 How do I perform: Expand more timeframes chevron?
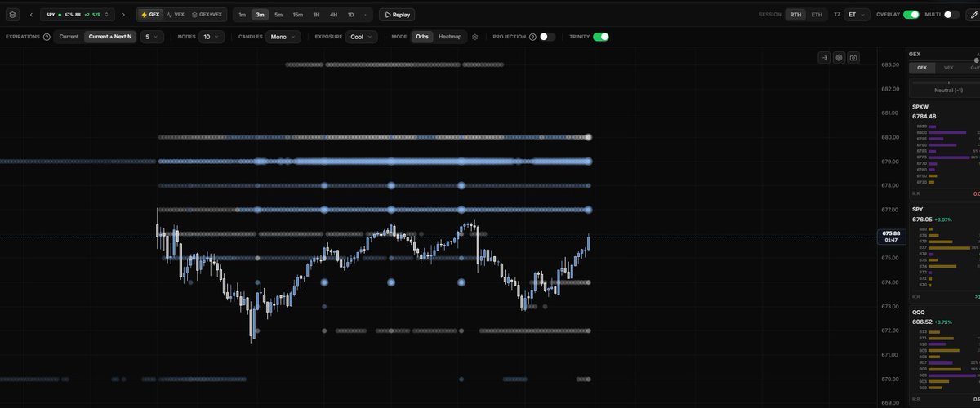coord(365,15)
